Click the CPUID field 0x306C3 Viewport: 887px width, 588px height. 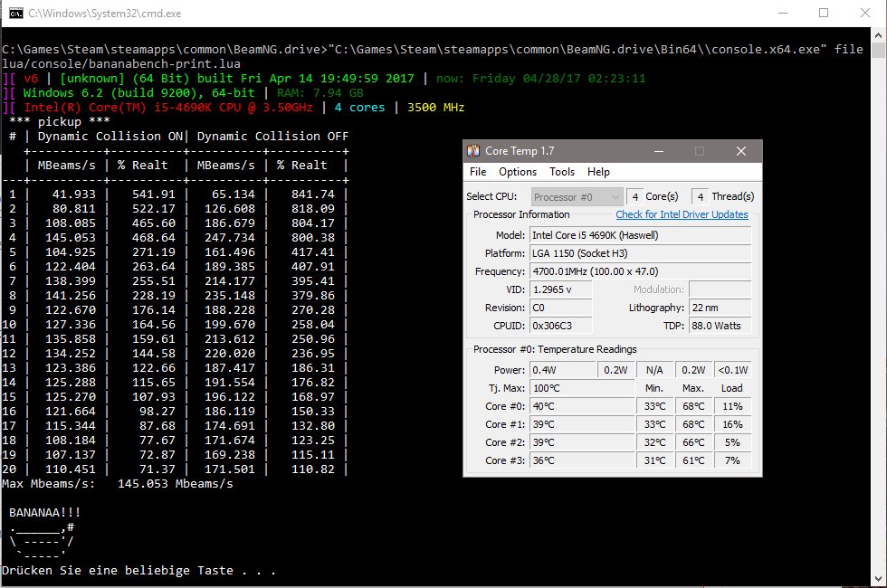(560, 326)
